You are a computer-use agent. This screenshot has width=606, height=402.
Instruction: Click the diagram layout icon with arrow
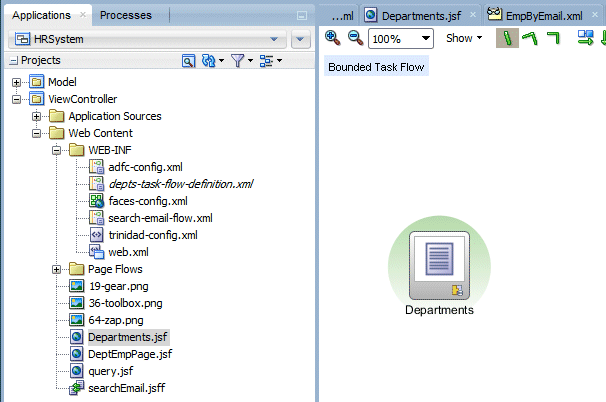585,38
